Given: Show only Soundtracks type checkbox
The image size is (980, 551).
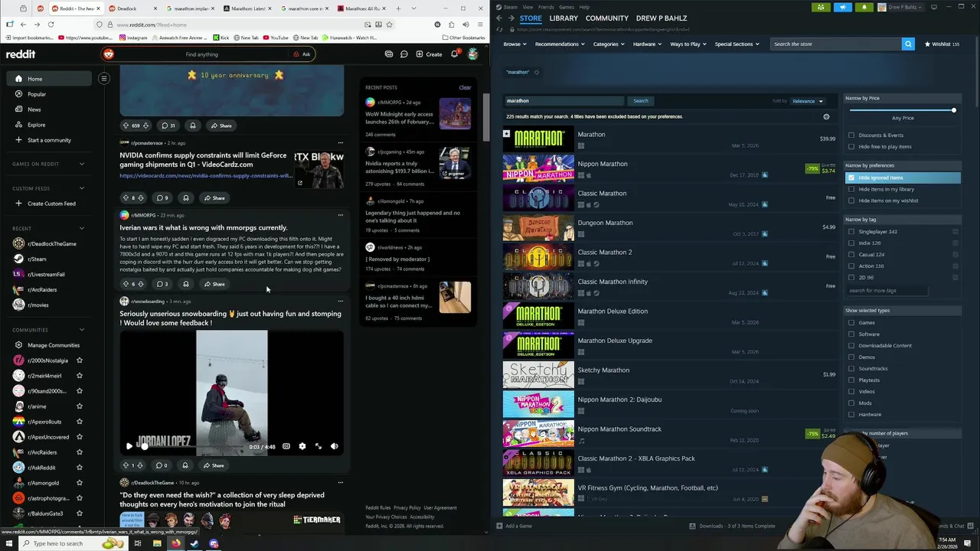Looking at the screenshot, I should pyautogui.click(x=851, y=368).
